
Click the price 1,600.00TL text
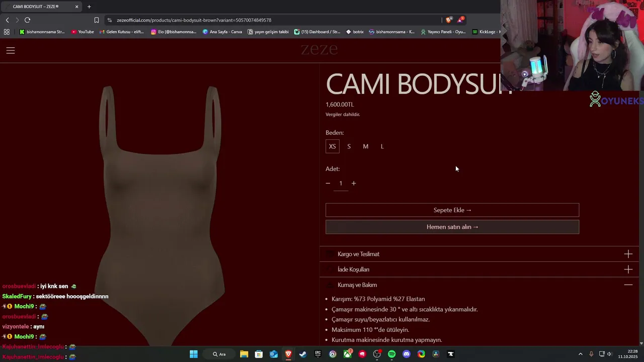340,105
